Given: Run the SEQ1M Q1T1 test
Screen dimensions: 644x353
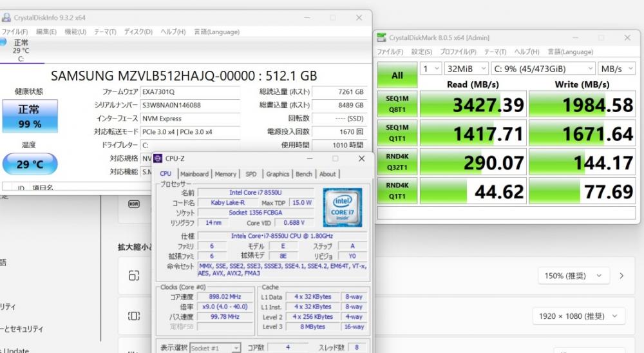Looking at the screenshot, I should (x=397, y=133).
